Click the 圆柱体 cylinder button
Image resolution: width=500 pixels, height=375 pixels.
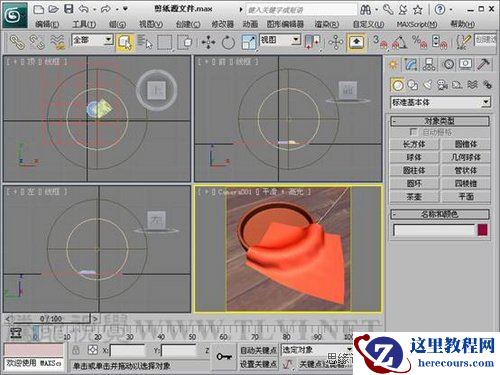pos(414,170)
